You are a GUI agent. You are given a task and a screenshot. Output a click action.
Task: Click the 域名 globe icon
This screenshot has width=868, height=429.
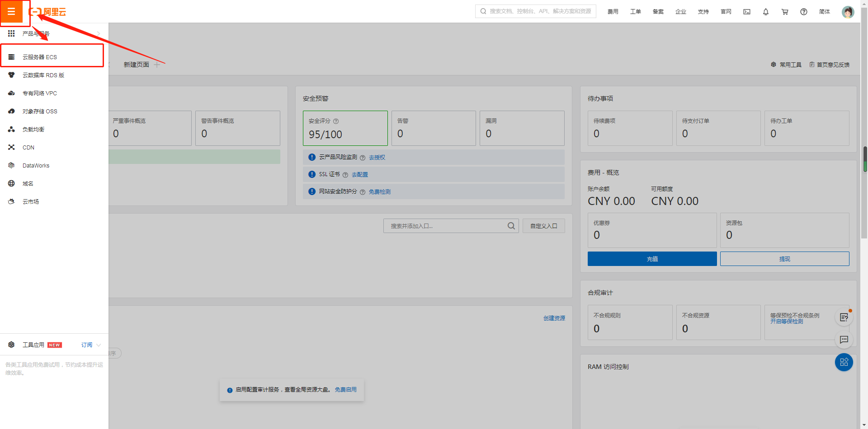coord(12,183)
